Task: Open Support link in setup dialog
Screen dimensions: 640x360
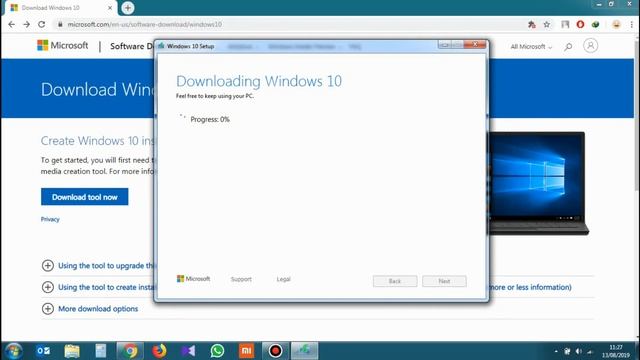Action: [241, 279]
